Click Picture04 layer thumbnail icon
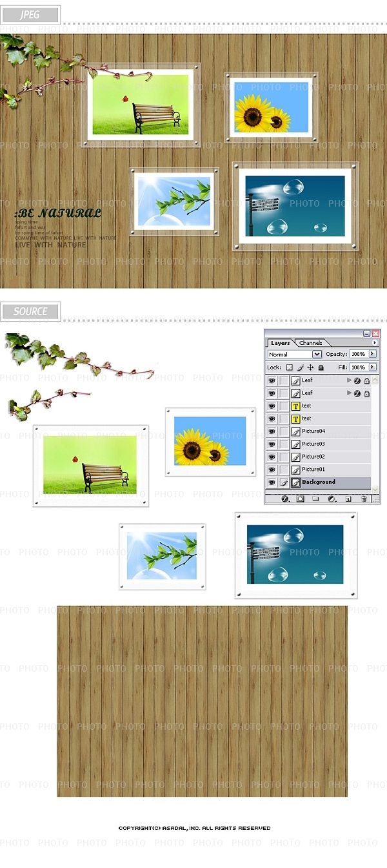The height and width of the screenshot is (868, 387). [296, 431]
